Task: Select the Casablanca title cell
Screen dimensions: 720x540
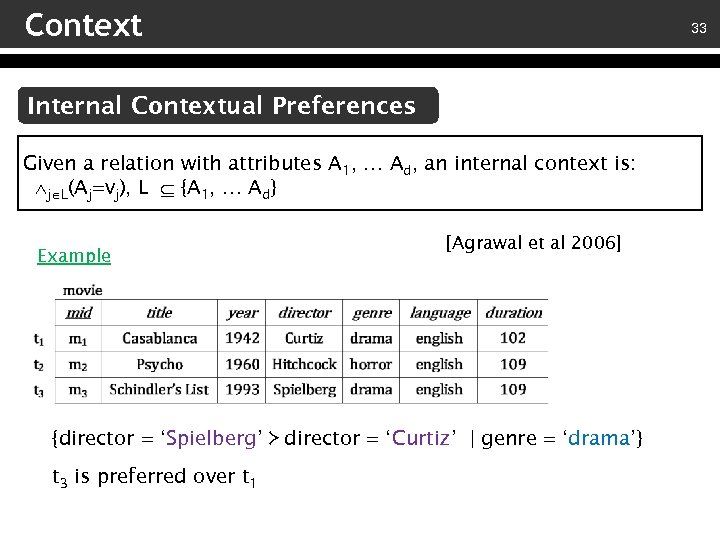Action: click(159, 338)
